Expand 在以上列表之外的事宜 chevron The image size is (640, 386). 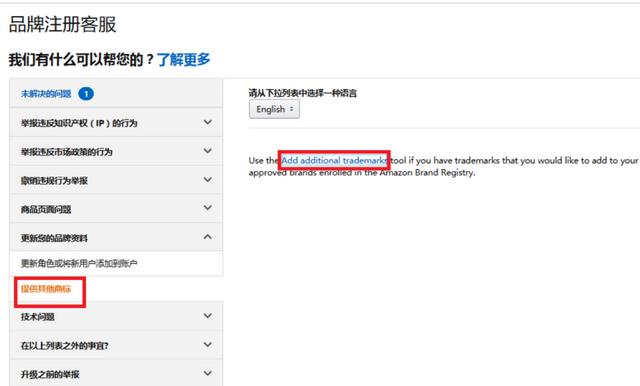click(208, 345)
